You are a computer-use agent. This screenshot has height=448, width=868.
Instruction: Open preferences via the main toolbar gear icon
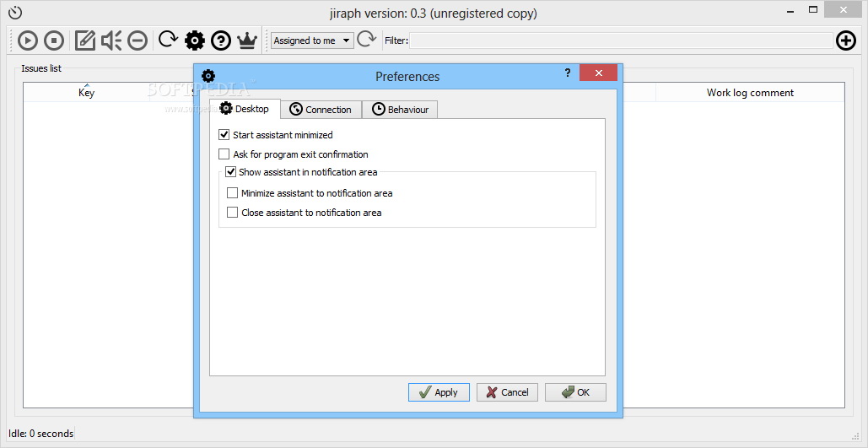click(195, 40)
